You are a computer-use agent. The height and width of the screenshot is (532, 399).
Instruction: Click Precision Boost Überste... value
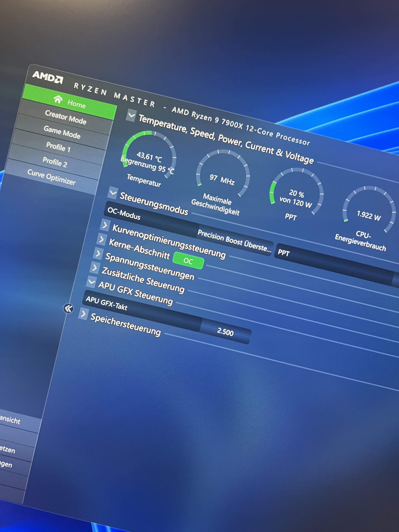(x=234, y=241)
